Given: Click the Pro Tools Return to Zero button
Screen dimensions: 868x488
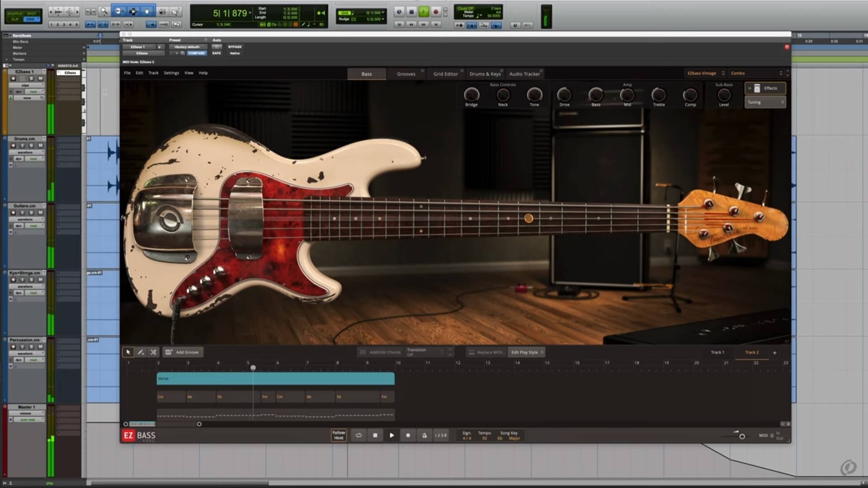Looking at the screenshot, I should click(399, 24).
